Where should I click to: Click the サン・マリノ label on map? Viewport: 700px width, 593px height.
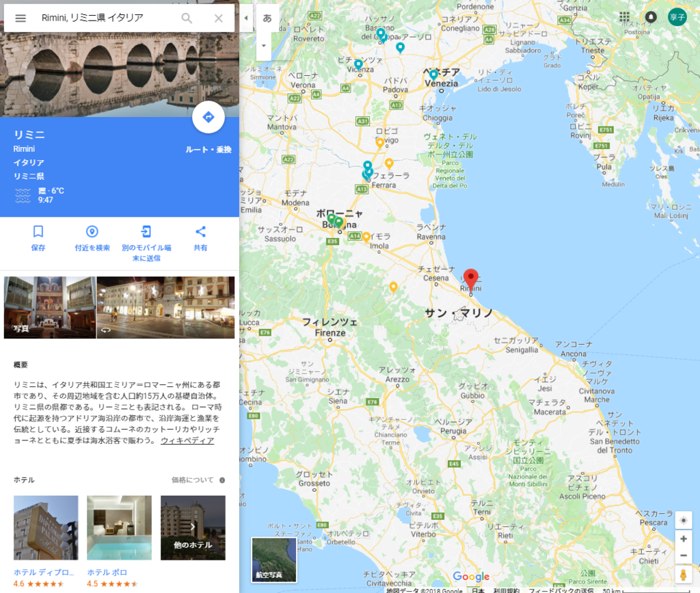[459, 313]
